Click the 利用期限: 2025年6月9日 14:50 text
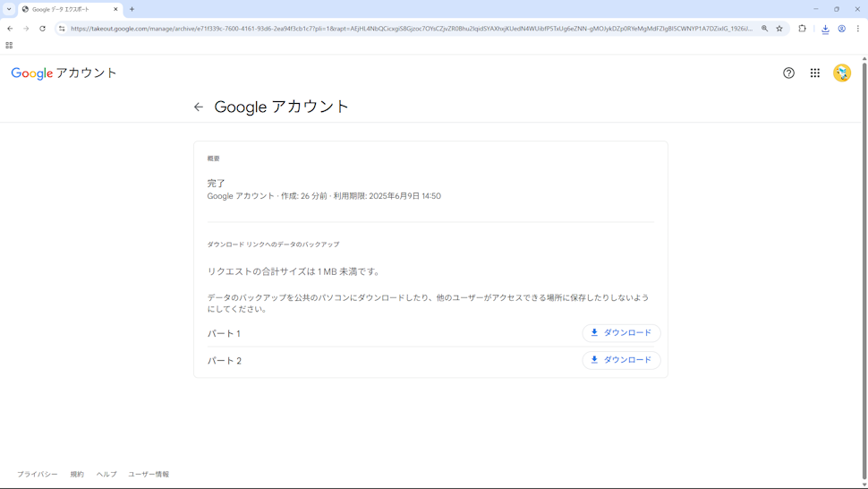 tap(387, 196)
